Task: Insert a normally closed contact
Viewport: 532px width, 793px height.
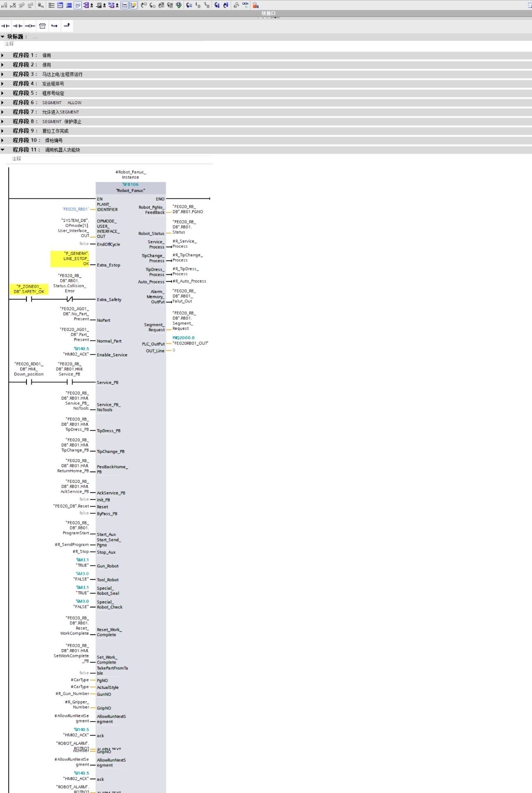Action: point(18,26)
